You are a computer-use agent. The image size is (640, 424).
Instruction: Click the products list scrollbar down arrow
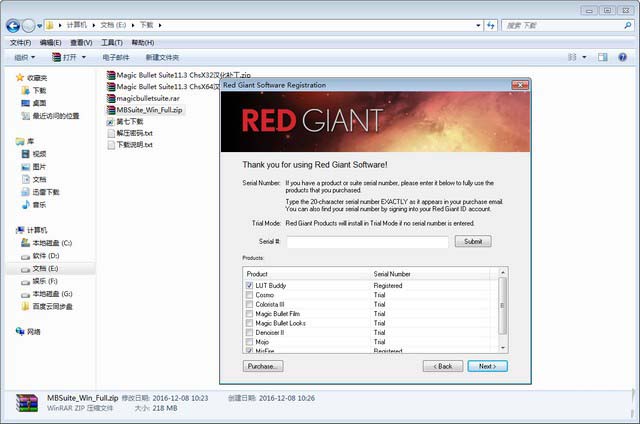click(503, 348)
